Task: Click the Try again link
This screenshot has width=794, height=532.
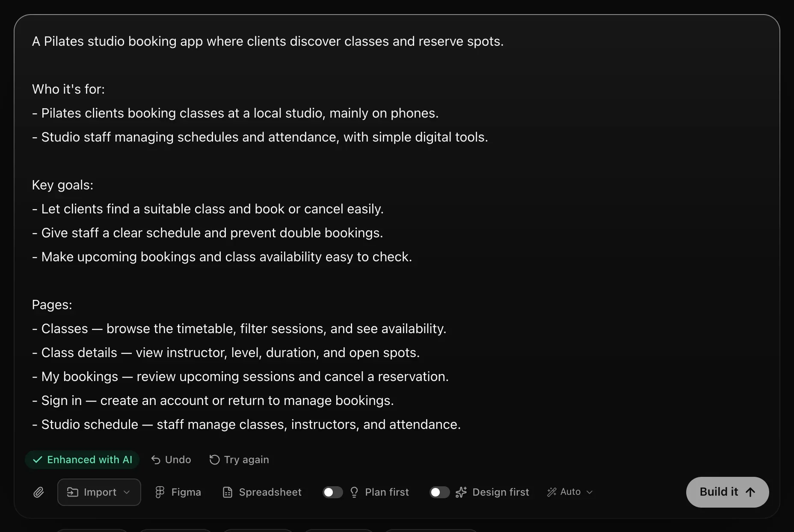Action: pyautogui.click(x=239, y=460)
